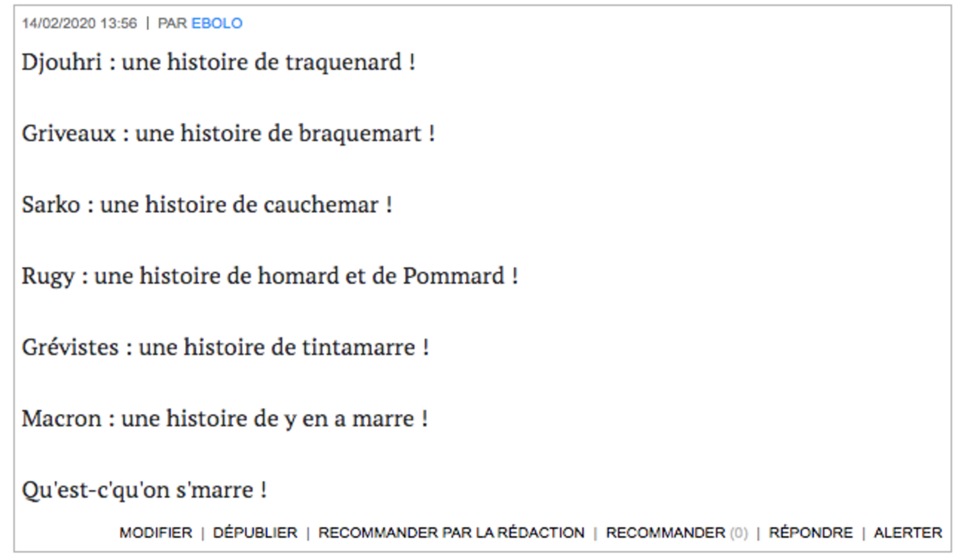Viewport: 961px width, 560px height.
Task: Select RECOMMANDER PAR LA RÉDACTION
Action: pos(451,533)
